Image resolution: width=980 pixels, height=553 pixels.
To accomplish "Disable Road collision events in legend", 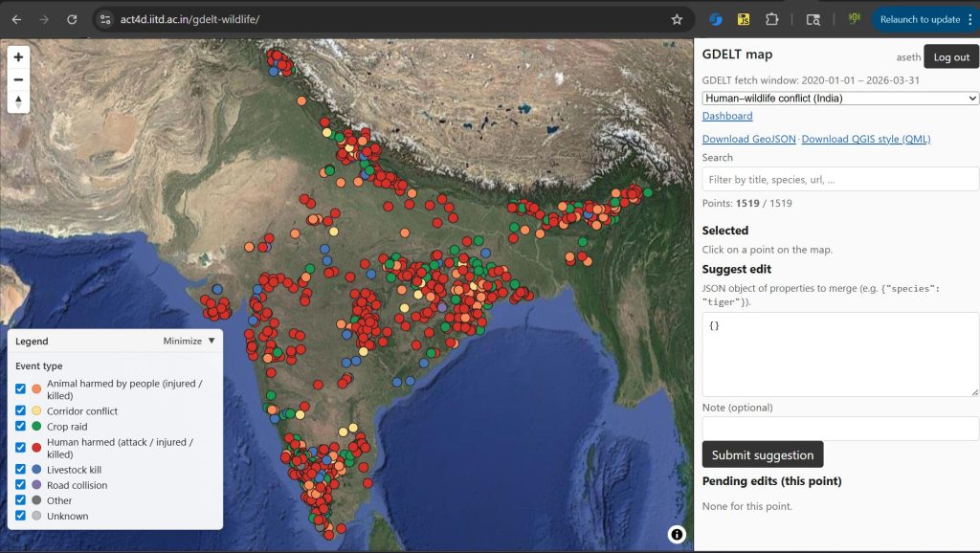I will tap(21, 485).
